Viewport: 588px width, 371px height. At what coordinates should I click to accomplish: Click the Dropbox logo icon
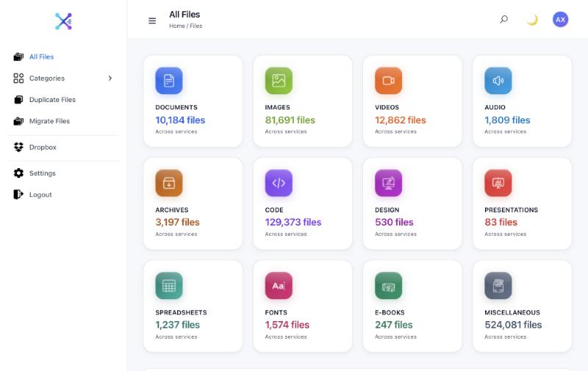[18, 147]
